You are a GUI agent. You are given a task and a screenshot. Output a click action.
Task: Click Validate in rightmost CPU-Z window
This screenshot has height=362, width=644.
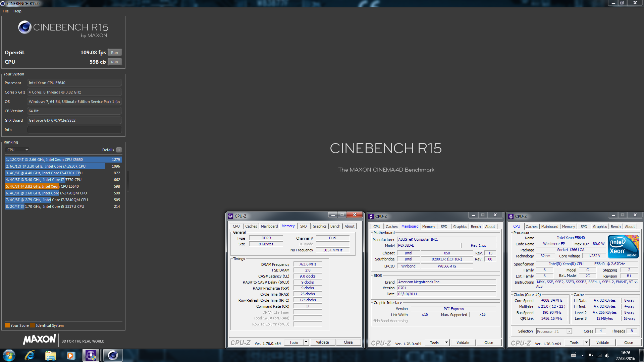[x=603, y=343]
